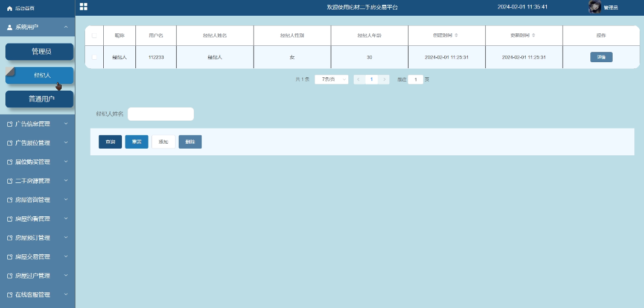Sort the table by the 更新时间 sort arrows
Screen dimensions: 644x308
(534, 36)
